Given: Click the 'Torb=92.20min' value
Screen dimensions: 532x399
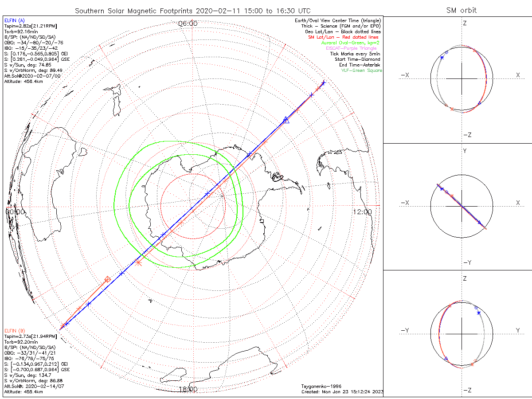Looking at the screenshot, I should coord(21,342).
